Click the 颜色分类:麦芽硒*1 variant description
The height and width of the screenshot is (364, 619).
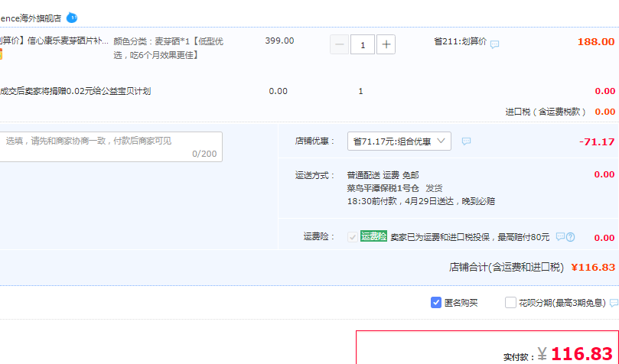click(x=168, y=48)
